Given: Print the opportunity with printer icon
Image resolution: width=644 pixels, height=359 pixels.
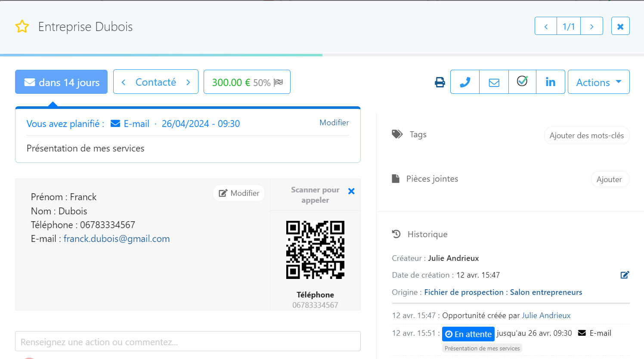Looking at the screenshot, I should pyautogui.click(x=440, y=82).
